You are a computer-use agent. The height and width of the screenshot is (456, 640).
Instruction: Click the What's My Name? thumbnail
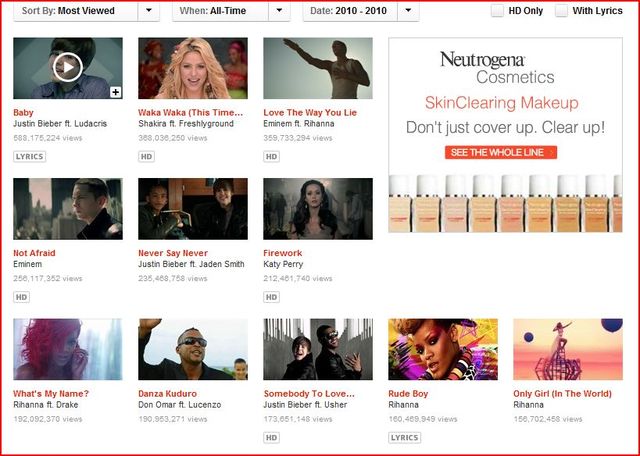[68, 349]
